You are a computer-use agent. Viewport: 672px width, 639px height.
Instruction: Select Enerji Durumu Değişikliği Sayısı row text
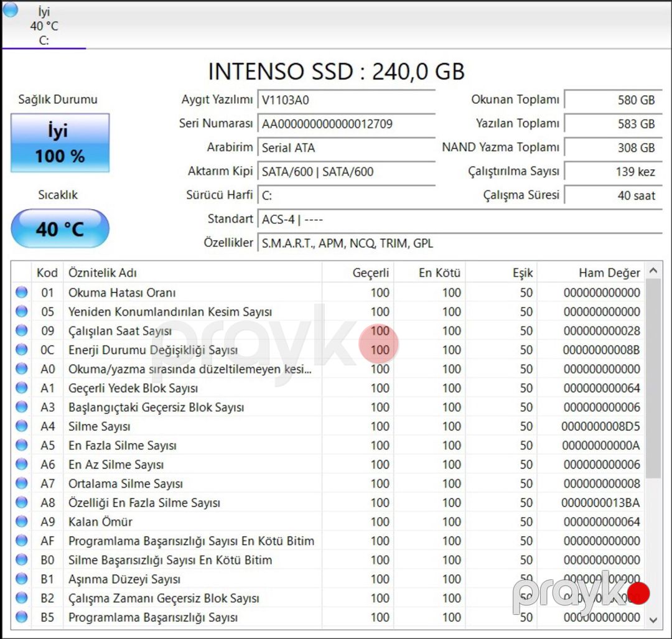153,350
